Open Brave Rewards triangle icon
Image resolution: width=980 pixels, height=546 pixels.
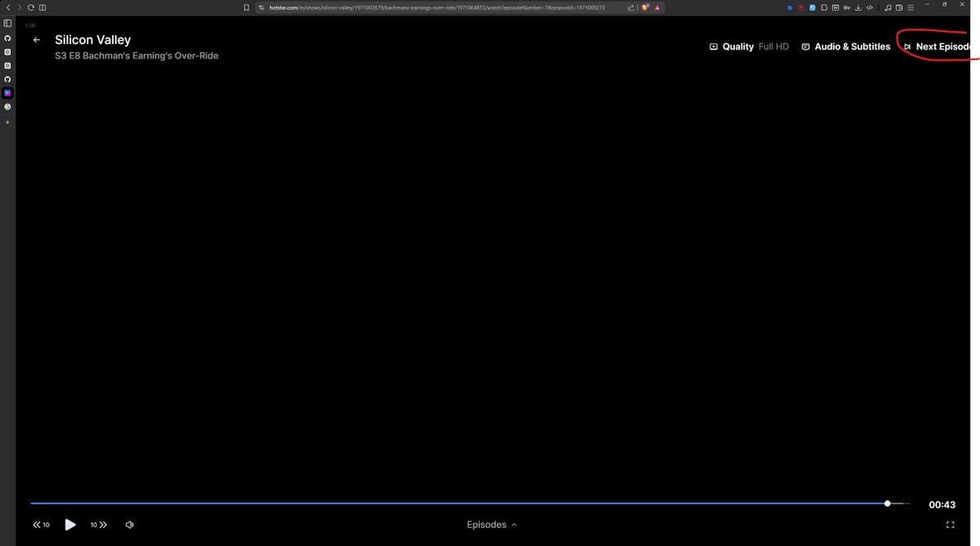click(657, 7)
